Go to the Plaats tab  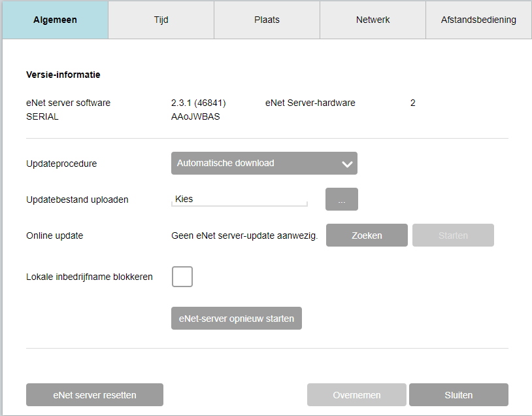tap(267, 20)
